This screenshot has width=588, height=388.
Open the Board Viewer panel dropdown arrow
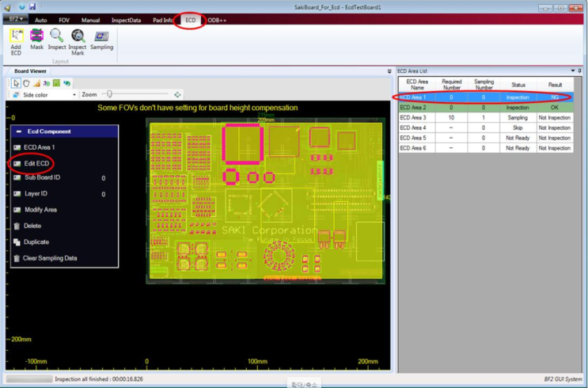tap(389, 71)
